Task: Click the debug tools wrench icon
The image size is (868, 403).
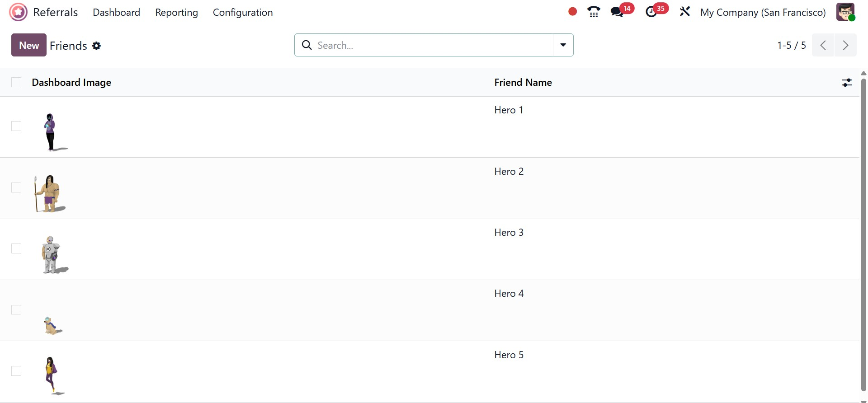Action: 685,12
